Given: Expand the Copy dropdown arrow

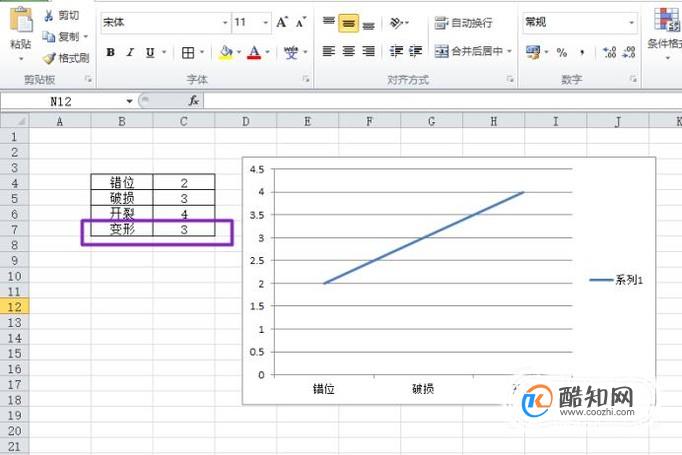Looking at the screenshot, I should click(86, 37).
